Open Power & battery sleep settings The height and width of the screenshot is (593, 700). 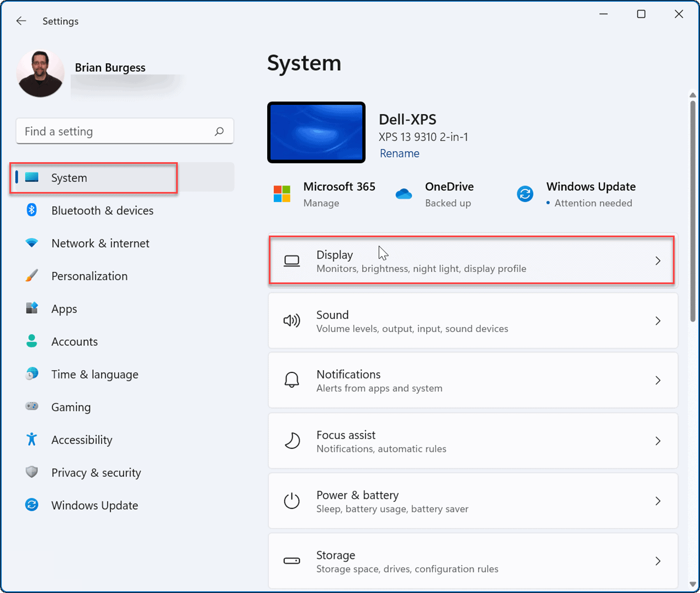[x=473, y=501]
